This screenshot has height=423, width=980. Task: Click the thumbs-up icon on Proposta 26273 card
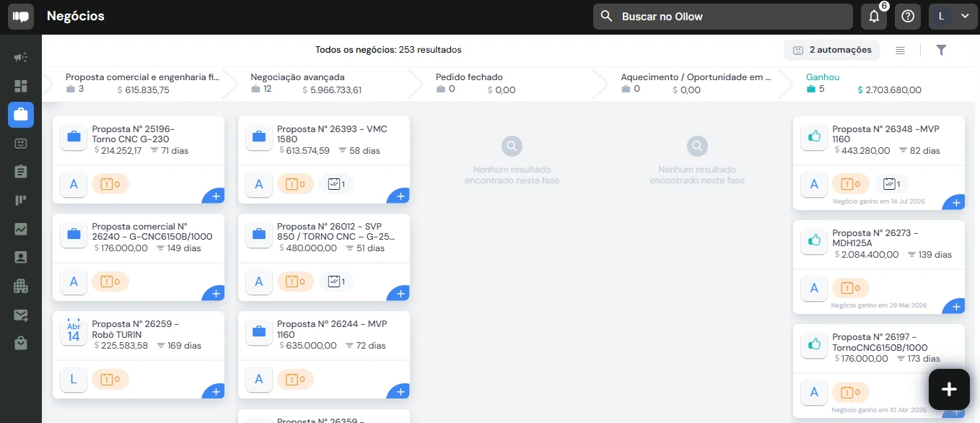point(815,240)
